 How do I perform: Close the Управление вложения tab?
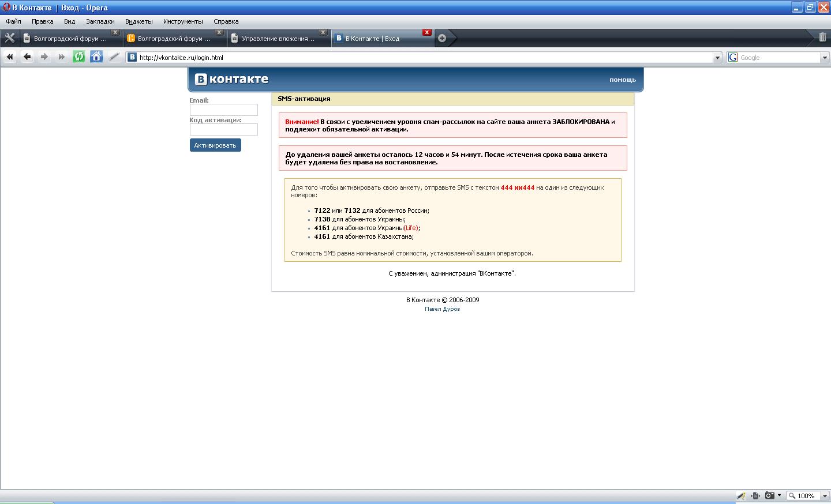323,33
